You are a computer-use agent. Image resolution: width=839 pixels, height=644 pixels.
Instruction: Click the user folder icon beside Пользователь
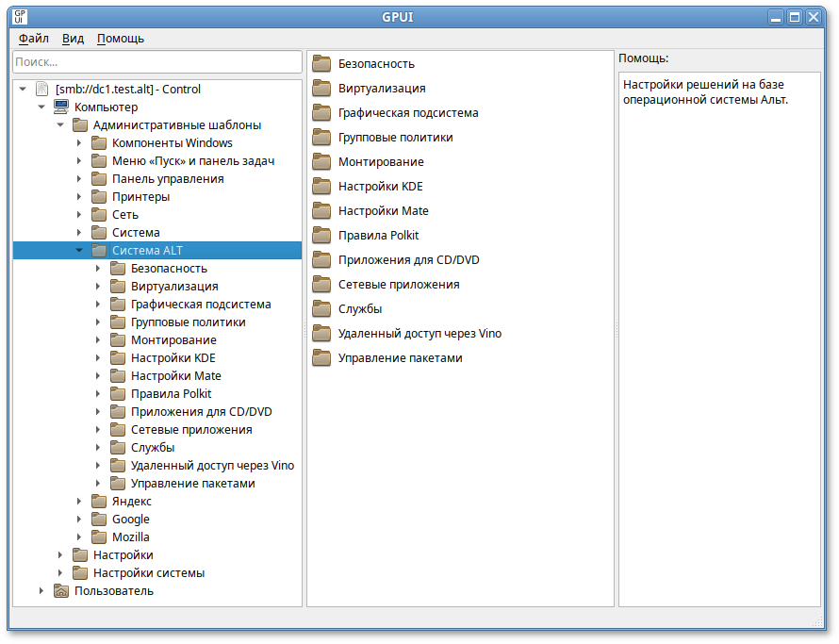click(x=60, y=591)
